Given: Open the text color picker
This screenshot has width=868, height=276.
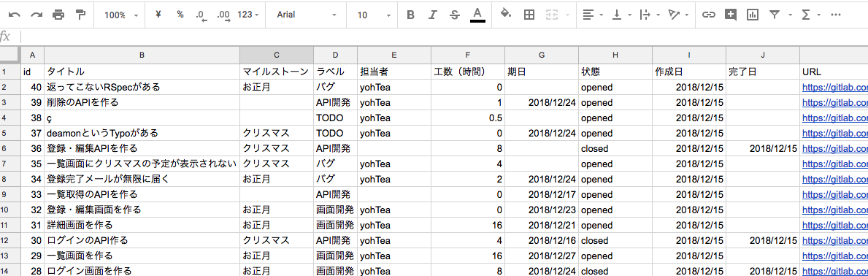Looking at the screenshot, I should [x=477, y=15].
